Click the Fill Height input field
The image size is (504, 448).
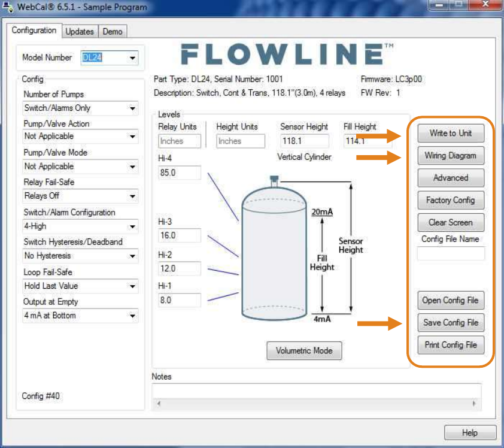point(368,141)
